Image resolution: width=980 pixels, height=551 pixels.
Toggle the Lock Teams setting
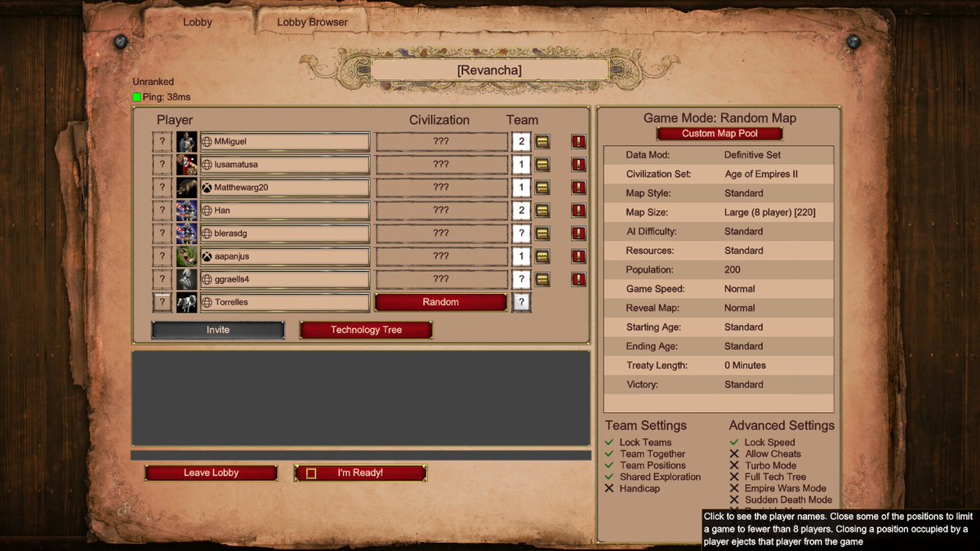[609, 442]
